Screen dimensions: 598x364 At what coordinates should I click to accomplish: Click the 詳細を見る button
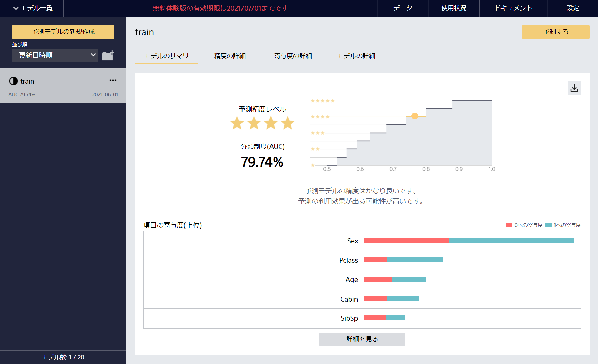click(x=362, y=339)
